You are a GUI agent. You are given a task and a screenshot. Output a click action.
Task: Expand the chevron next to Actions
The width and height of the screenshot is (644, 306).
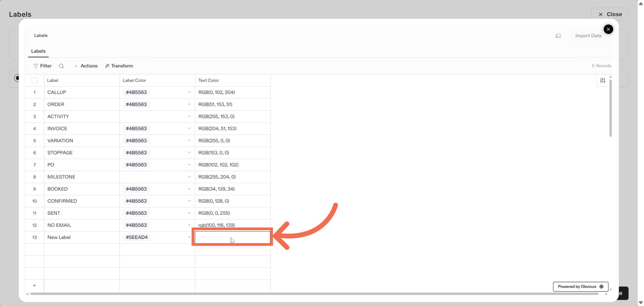(x=76, y=66)
